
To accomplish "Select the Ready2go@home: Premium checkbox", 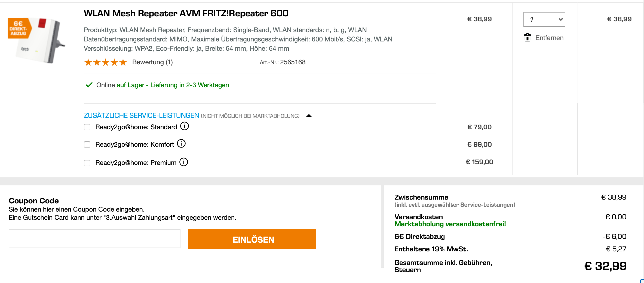I will (87, 163).
